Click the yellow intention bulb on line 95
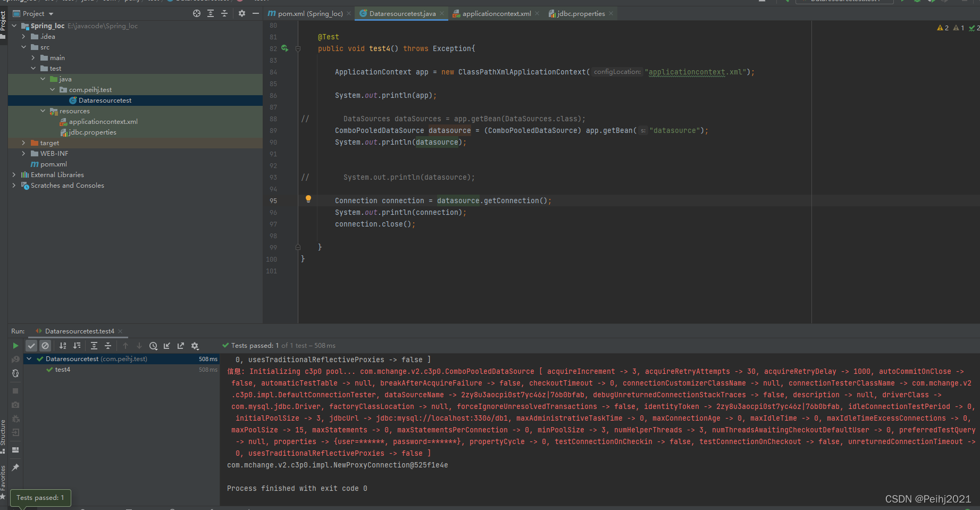This screenshot has height=510, width=980. click(308, 199)
